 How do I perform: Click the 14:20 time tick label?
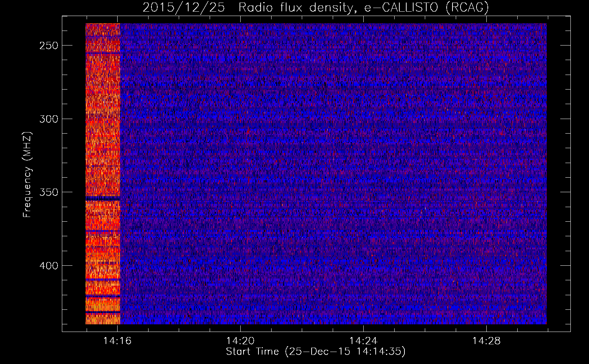point(240,341)
